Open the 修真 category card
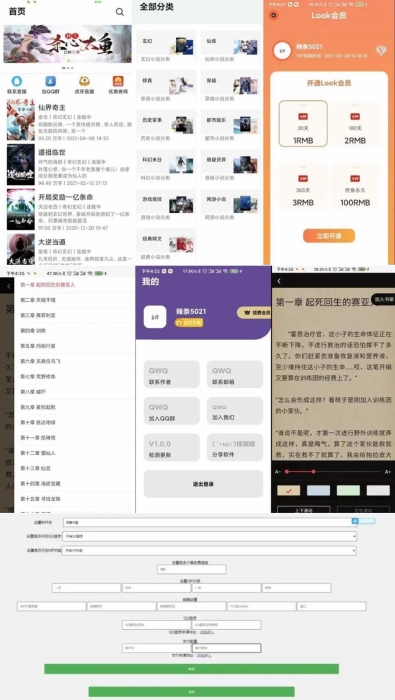 [166, 86]
